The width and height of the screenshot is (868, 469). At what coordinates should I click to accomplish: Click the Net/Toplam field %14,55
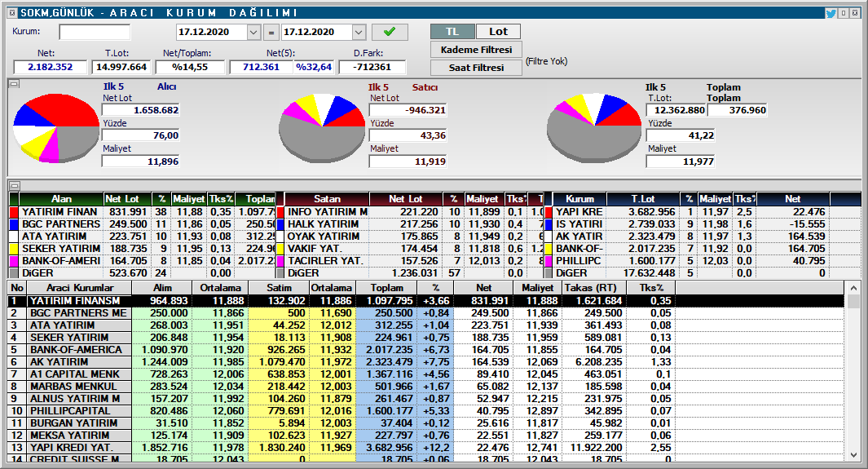click(x=190, y=67)
